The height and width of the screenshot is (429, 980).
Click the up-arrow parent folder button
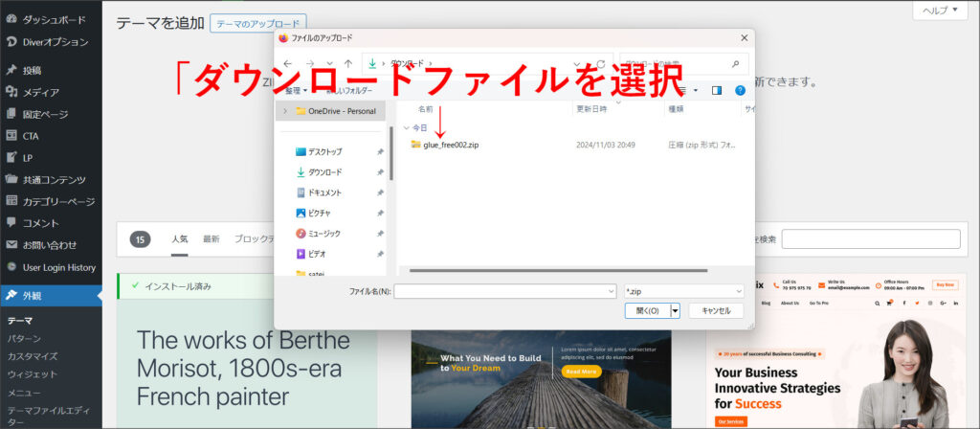tap(347, 63)
